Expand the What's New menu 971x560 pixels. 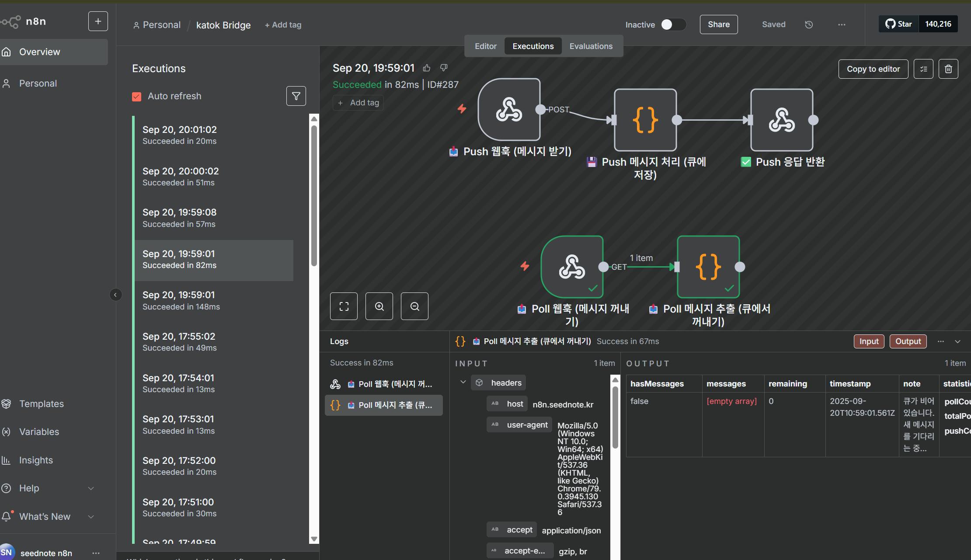tap(90, 517)
